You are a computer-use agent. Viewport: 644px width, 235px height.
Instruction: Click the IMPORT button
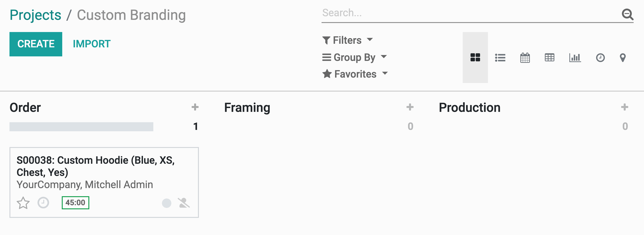click(92, 44)
